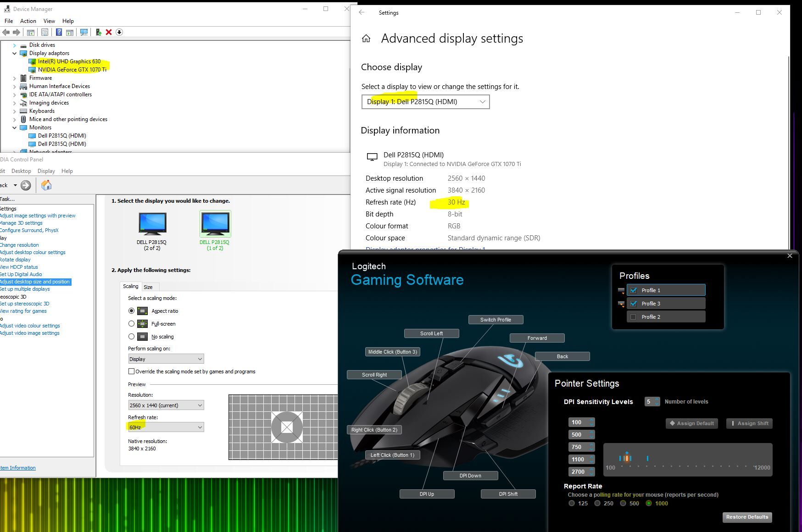Click red X Uninstall device icon
Image resolution: width=802 pixels, height=532 pixels.
[x=109, y=32]
